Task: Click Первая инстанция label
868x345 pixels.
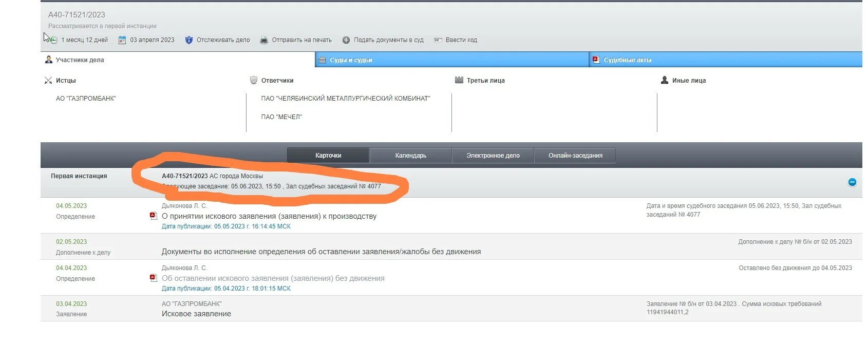Action: click(79, 176)
